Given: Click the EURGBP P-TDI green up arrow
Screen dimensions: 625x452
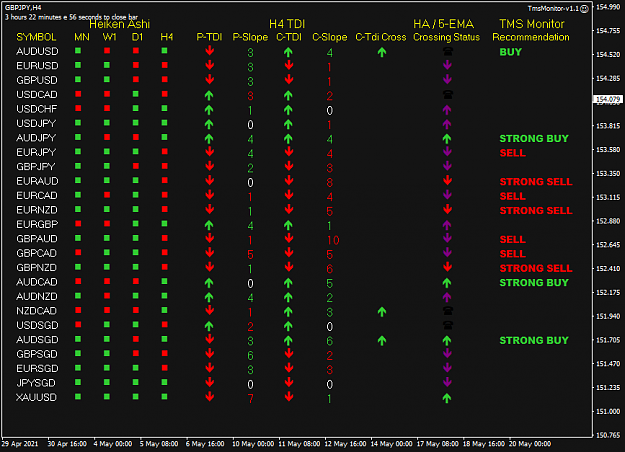Looking at the screenshot, I should [209, 225].
